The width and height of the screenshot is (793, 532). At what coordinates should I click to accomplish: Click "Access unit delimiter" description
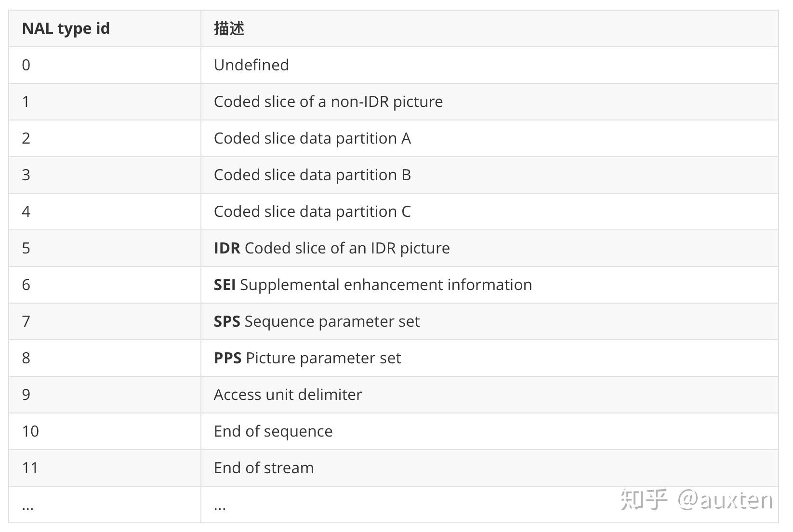pos(288,395)
